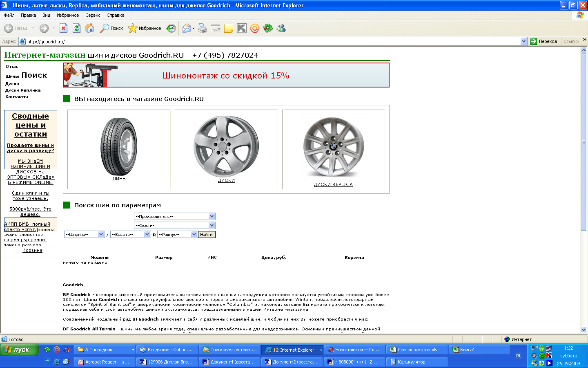Click the Kaspersky tray icon

click(x=549, y=355)
